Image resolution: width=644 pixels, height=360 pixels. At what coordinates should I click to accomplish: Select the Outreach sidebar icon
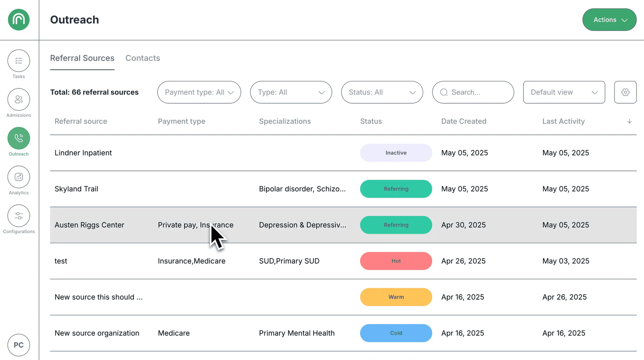(18, 138)
